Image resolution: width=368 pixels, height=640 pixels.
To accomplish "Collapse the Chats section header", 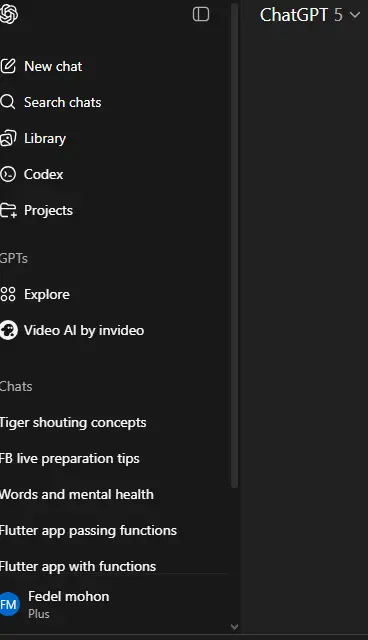I will 16,387.
